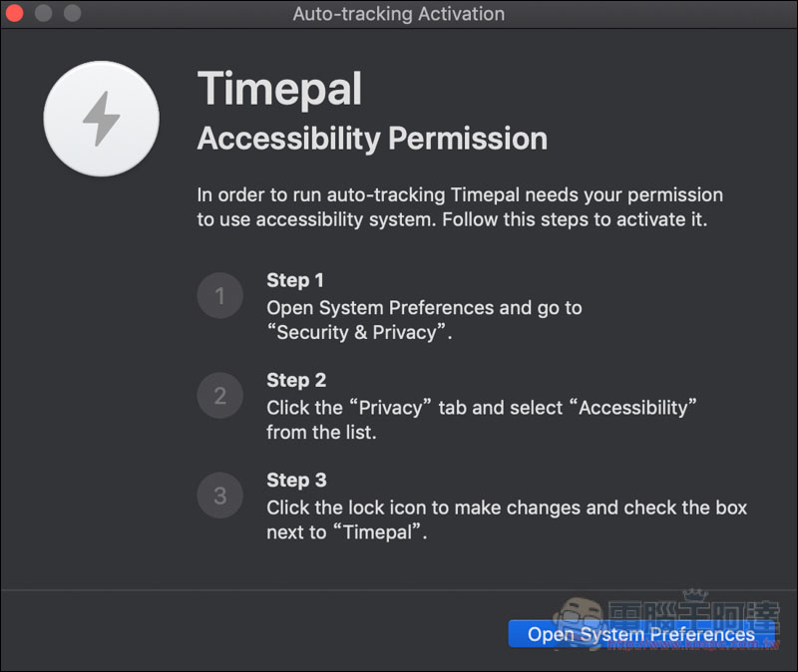Screen dimensions: 798x672
Task: Click the Timepal heading
Action: 280,89
